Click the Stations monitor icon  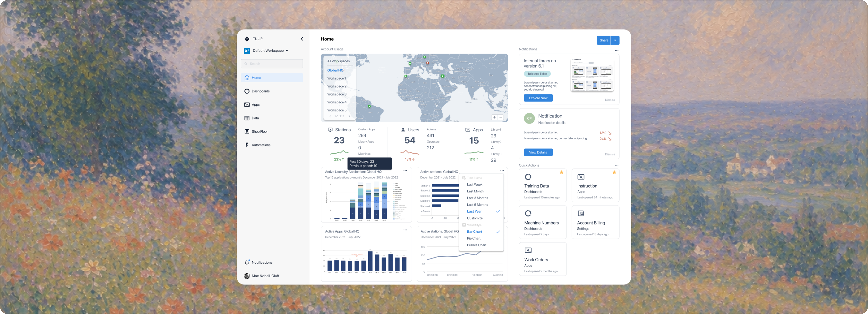coord(330,130)
